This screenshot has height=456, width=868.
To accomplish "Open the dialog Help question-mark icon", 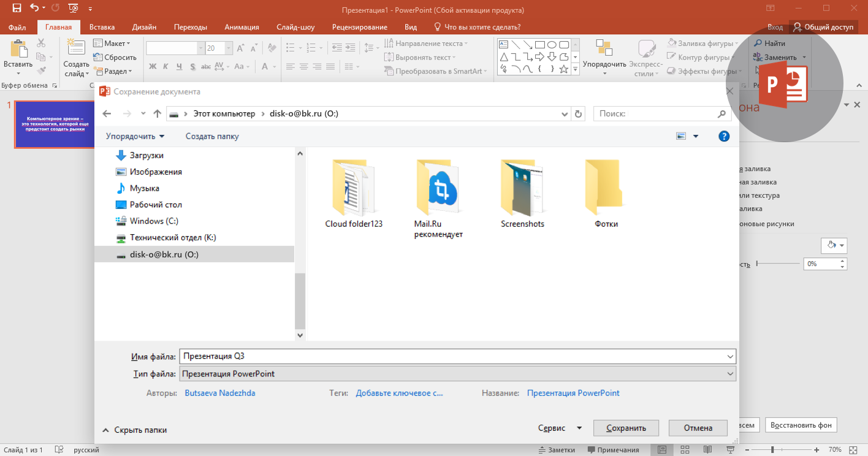I will coord(724,136).
